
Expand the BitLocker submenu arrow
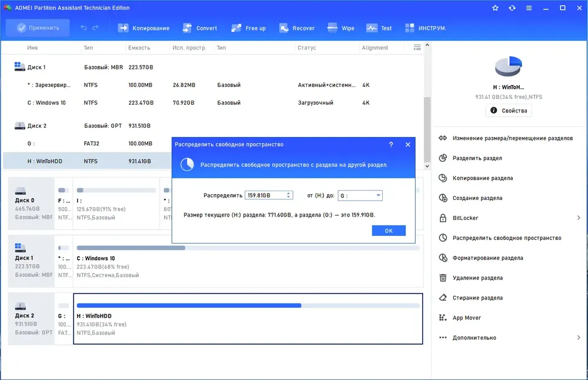[579, 218]
